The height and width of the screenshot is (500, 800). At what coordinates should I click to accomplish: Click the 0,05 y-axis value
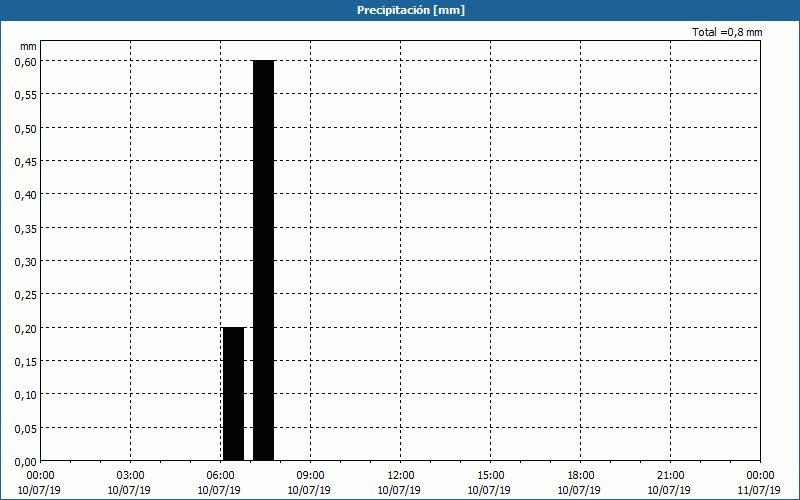coord(26,429)
